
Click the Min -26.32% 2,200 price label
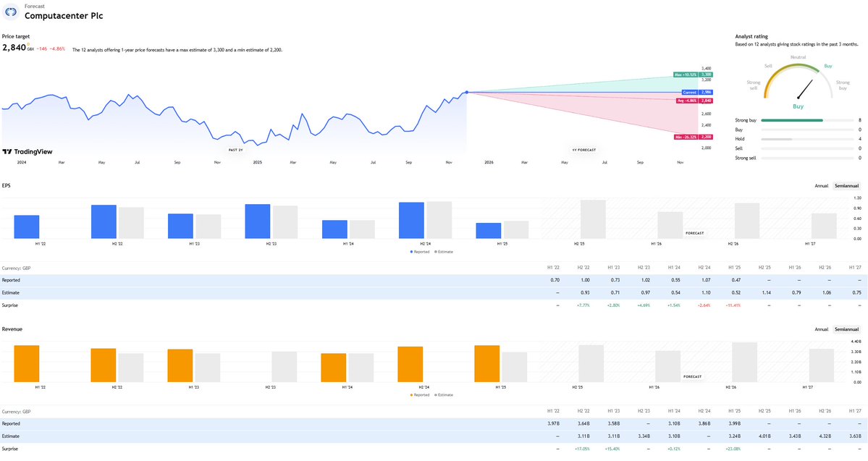693,137
